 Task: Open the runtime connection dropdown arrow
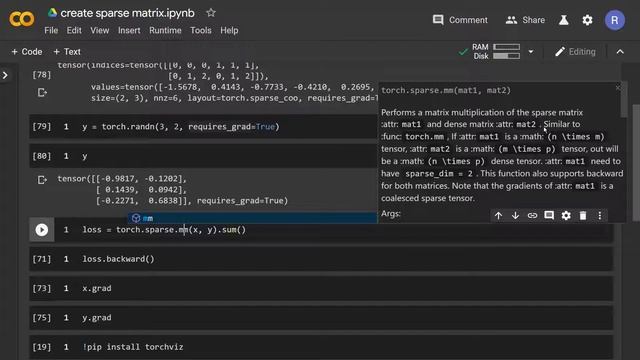click(x=531, y=52)
